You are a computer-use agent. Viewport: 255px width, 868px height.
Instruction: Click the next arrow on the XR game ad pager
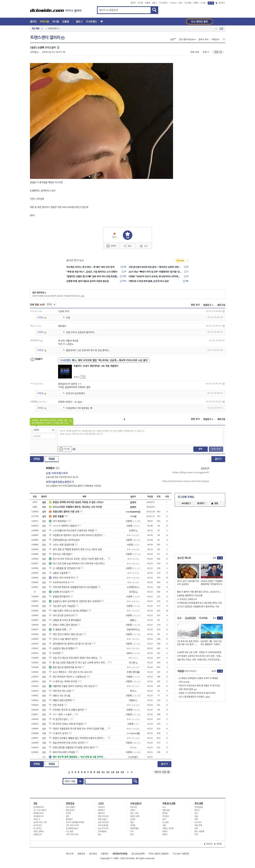(x=84, y=377)
